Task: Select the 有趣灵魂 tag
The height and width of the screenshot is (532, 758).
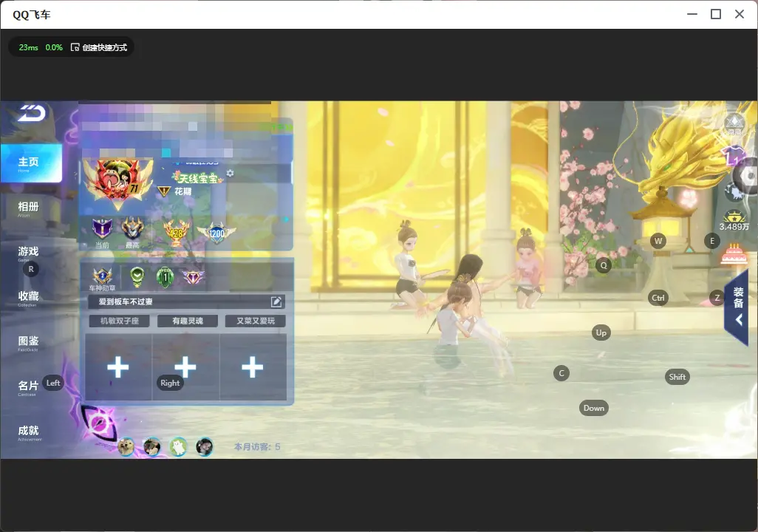Action: tap(188, 321)
